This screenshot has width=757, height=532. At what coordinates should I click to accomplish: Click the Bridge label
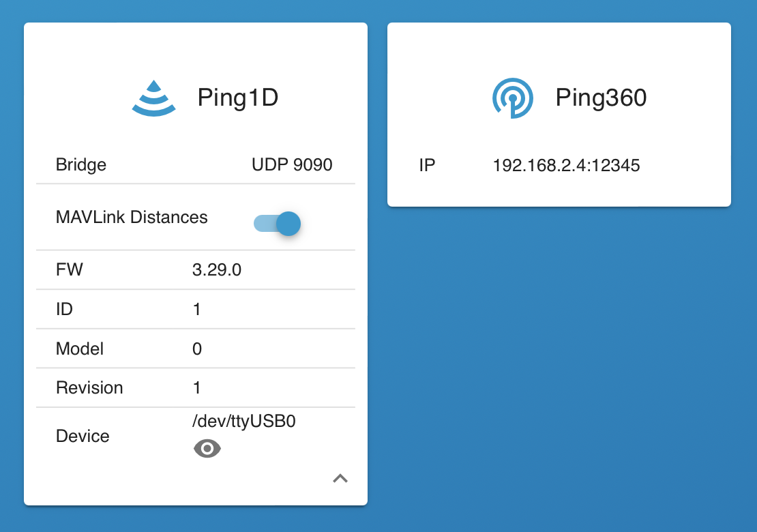pos(80,164)
